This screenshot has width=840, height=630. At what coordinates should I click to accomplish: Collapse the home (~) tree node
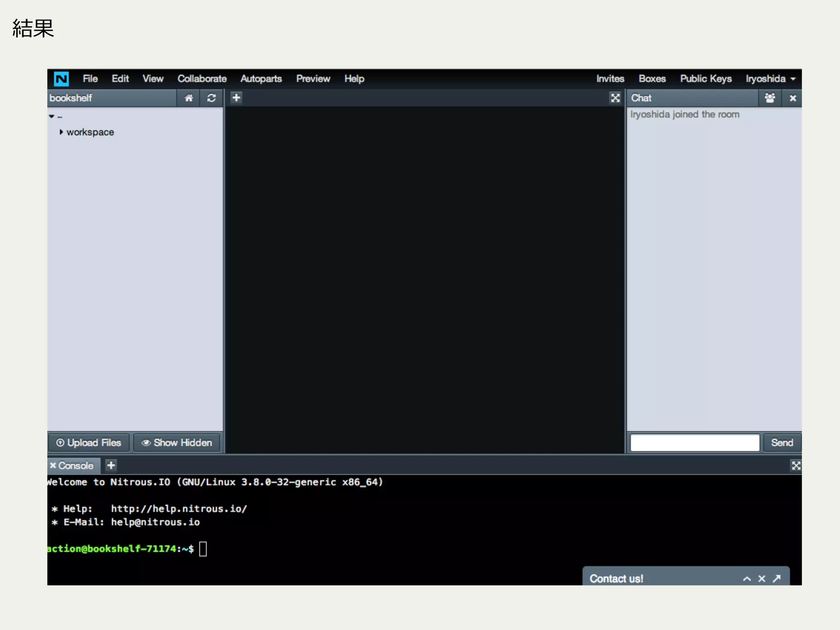point(52,116)
